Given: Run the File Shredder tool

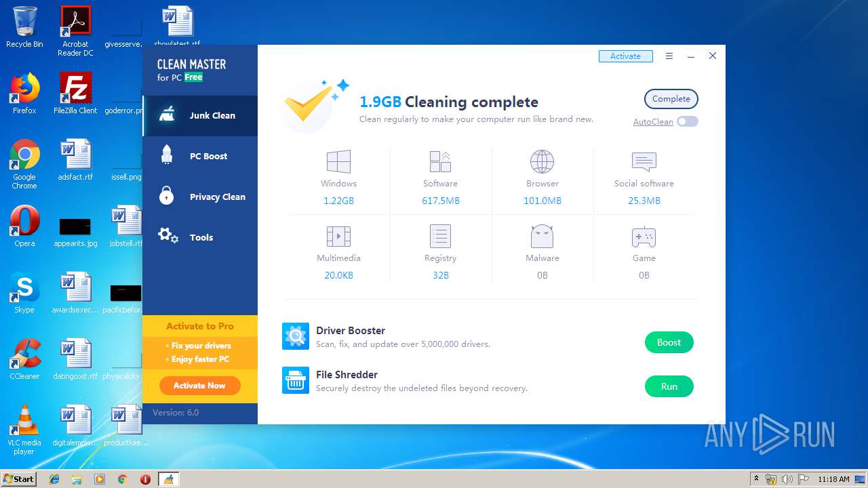Looking at the screenshot, I should pyautogui.click(x=669, y=386).
